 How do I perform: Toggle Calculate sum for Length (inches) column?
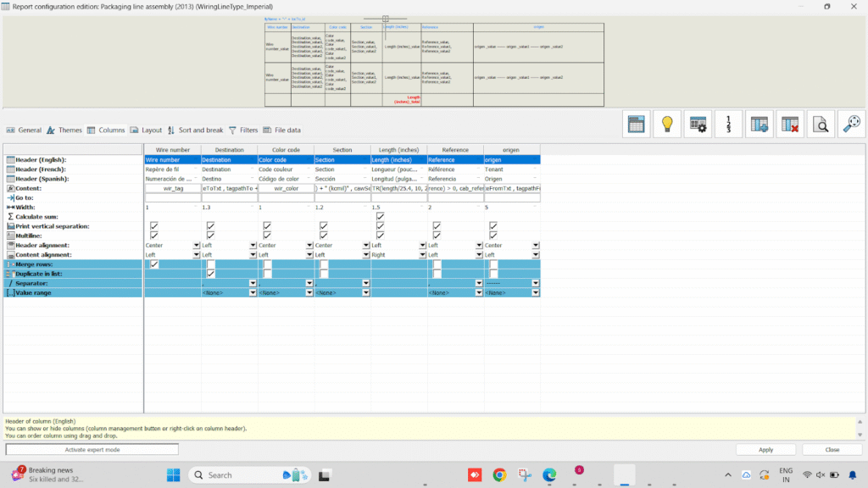point(380,217)
